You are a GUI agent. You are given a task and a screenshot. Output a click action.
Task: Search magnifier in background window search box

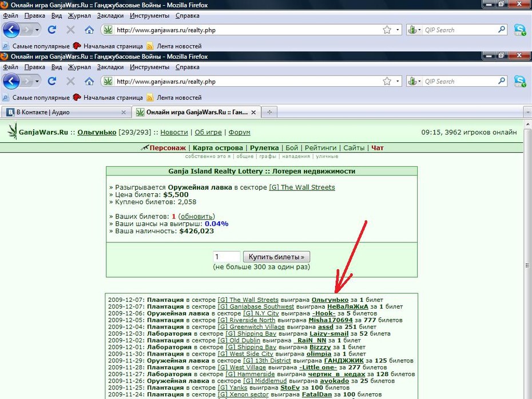click(x=502, y=30)
